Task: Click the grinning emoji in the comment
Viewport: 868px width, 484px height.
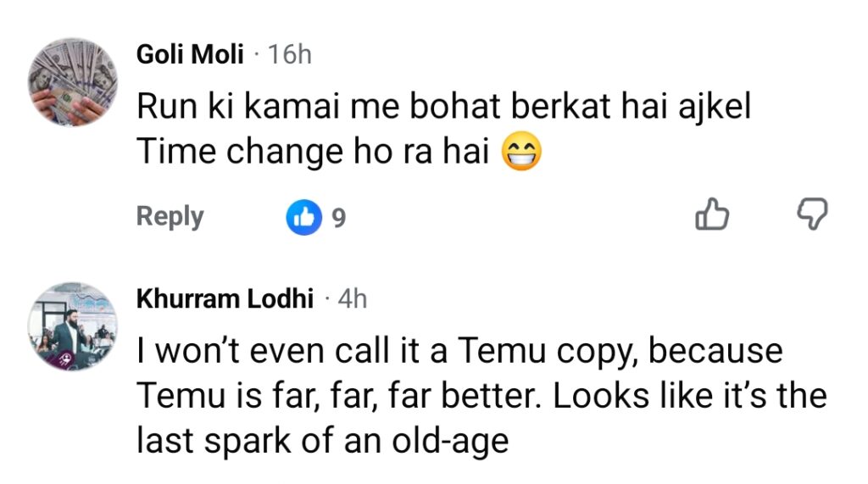Action: (x=521, y=152)
